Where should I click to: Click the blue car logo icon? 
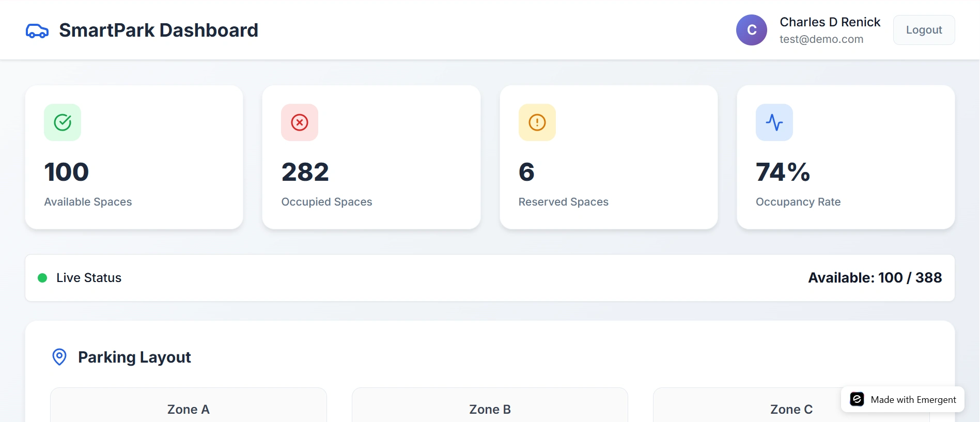click(x=37, y=31)
